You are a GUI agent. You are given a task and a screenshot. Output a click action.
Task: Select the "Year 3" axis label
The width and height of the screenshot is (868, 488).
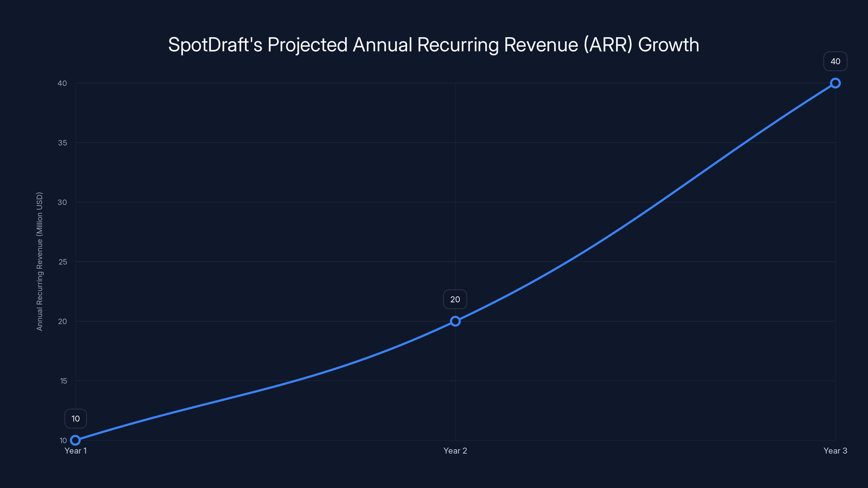tap(835, 451)
